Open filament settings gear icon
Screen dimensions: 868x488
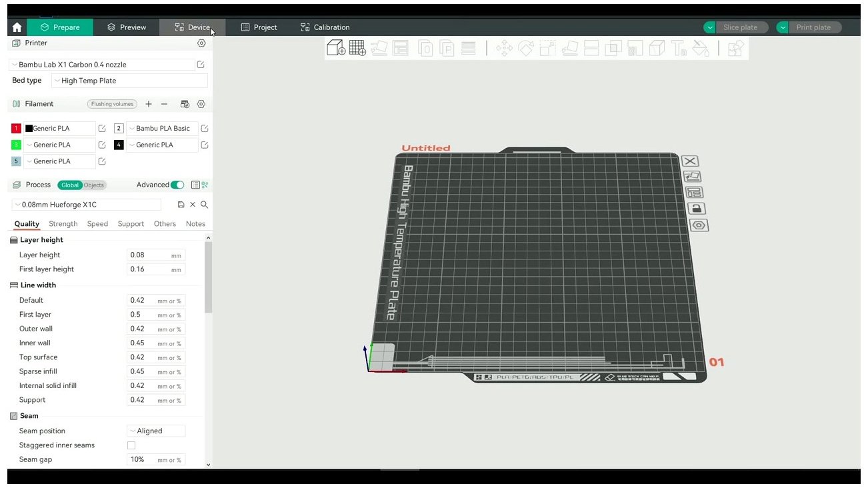click(201, 104)
